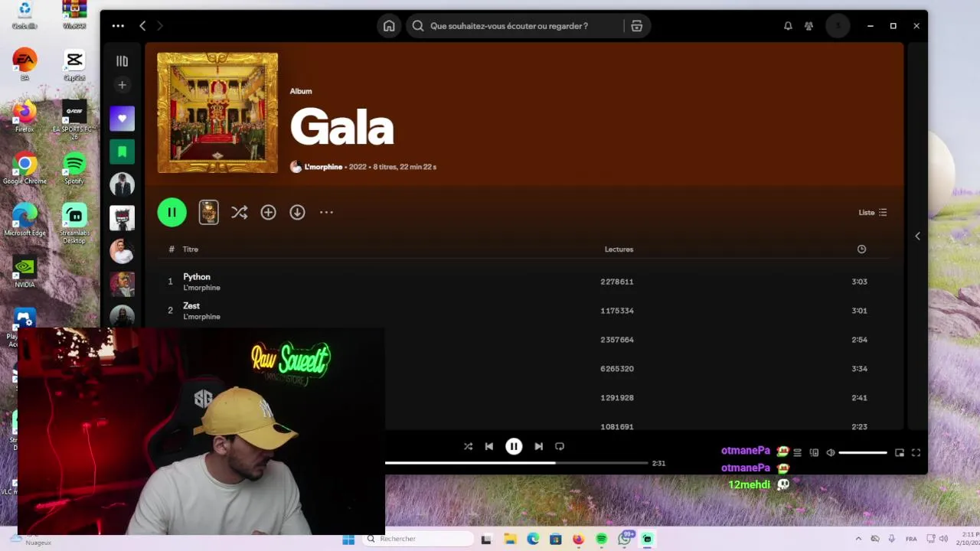Screen dimensions: 980x551
Task: Open the play queue
Action: 797,452
